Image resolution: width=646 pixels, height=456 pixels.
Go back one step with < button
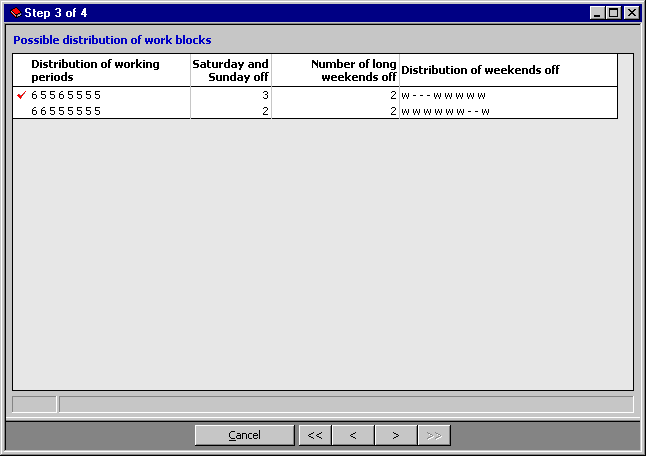353,435
